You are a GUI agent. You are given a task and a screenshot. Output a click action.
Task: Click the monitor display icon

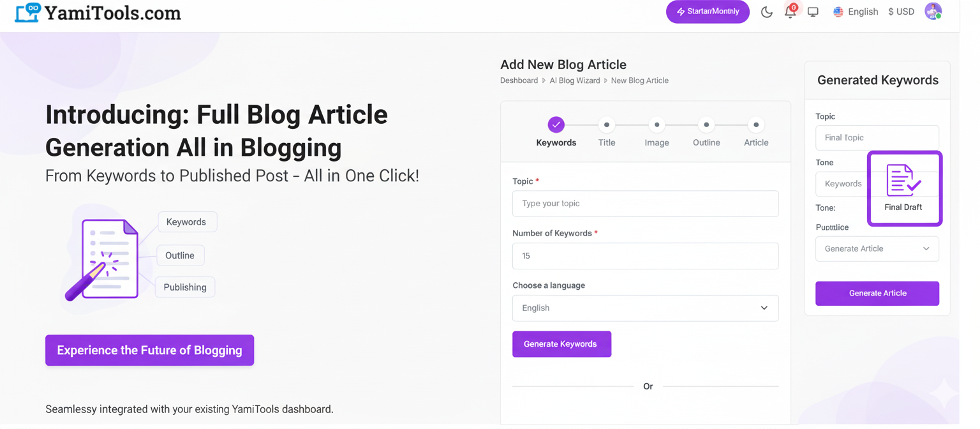click(x=813, y=12)
